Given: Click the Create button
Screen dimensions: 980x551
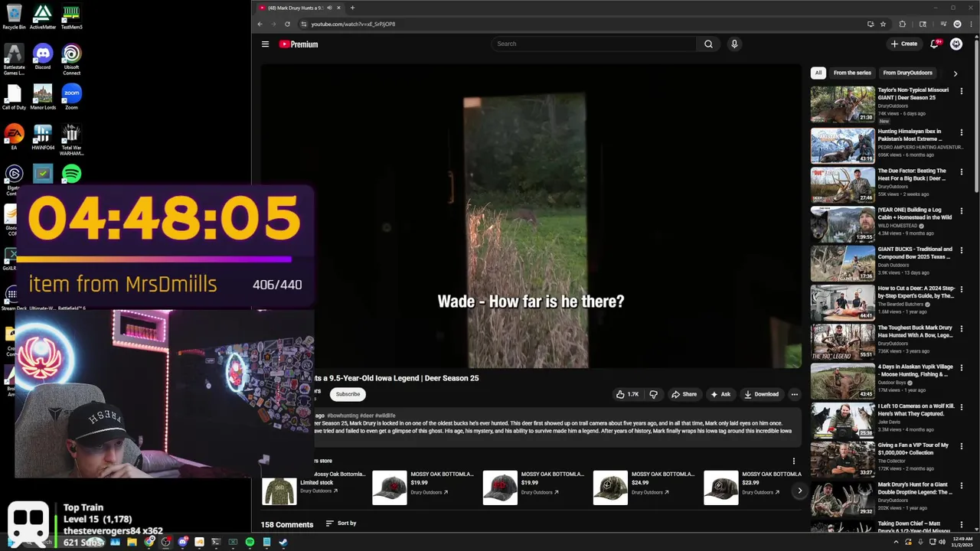Looking at the screenshot, I should (x=903, y=44).
